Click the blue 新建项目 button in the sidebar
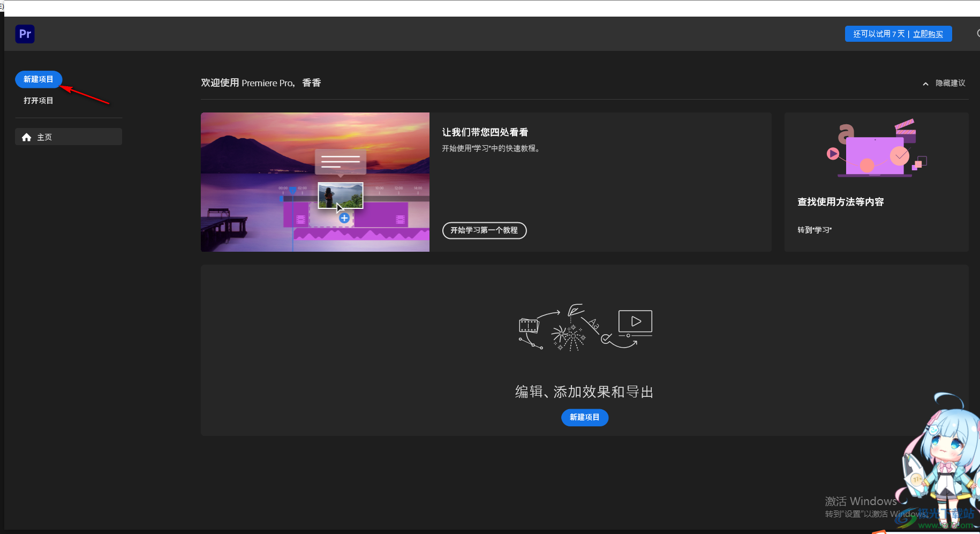 39,79
